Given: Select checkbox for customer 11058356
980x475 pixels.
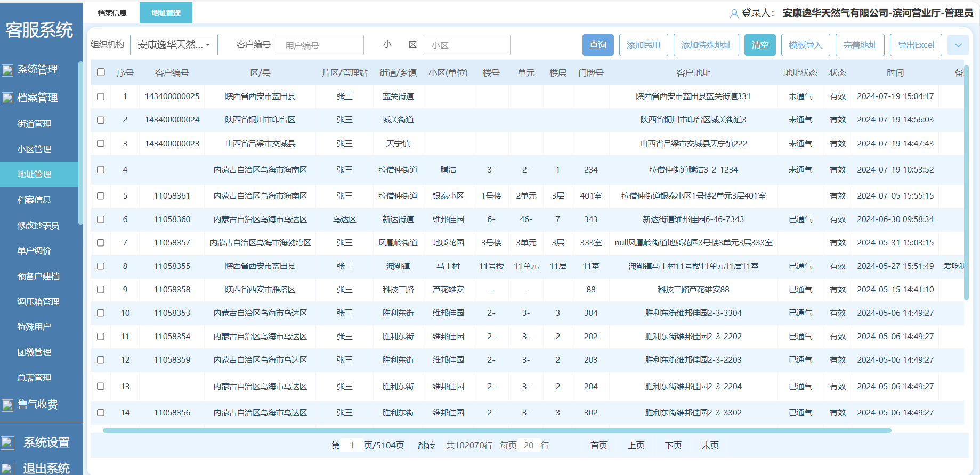Looking at the screenshot, I should (x=101, y=413).
